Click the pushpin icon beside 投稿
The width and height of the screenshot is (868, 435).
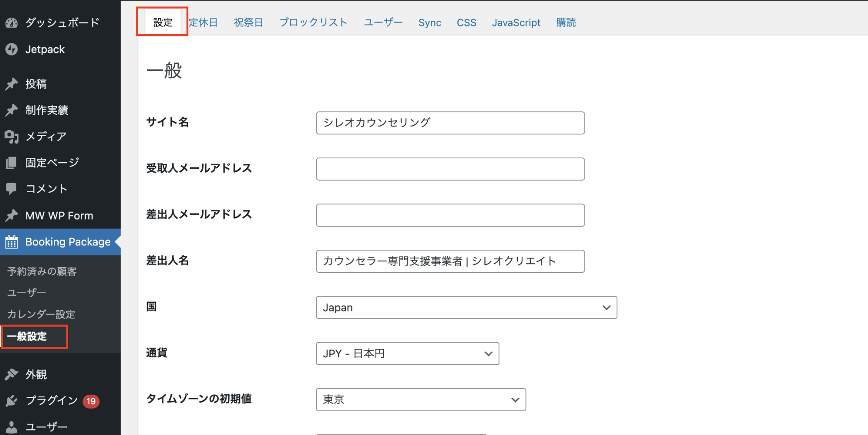point(12,84)
